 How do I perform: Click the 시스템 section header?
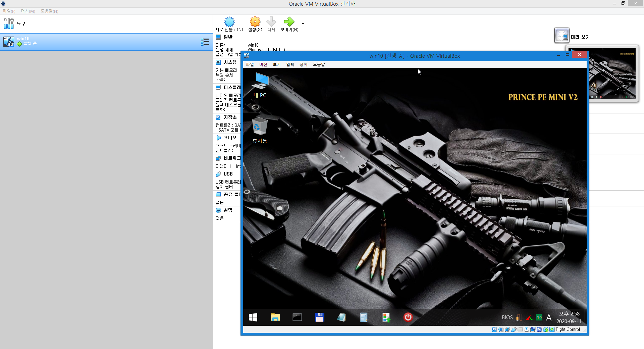230,62
